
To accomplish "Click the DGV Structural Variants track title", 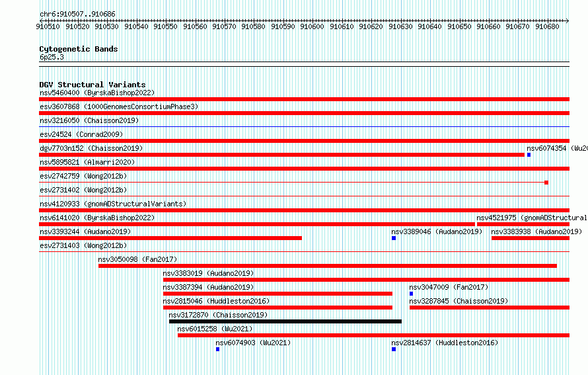I will click(92, 85).
